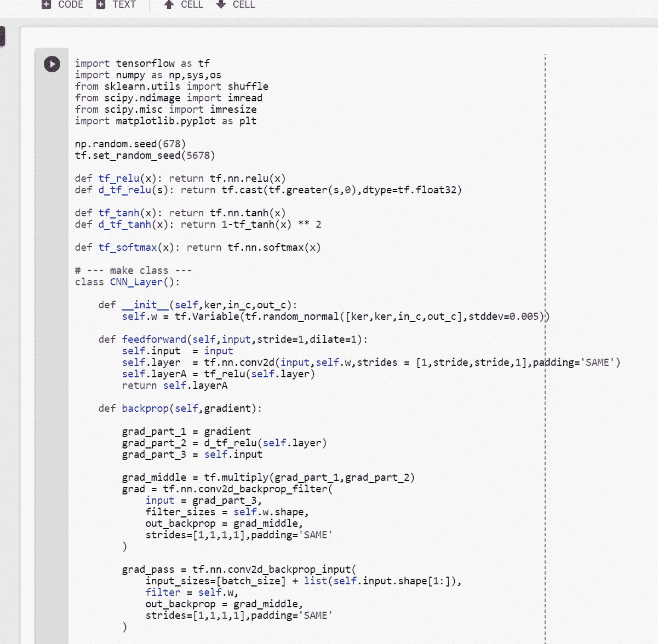Image resolution: width=658 pixels, height=644 pixels.
Task: Click the line 'import tensorflow as tf'
Action: [142, 64]
